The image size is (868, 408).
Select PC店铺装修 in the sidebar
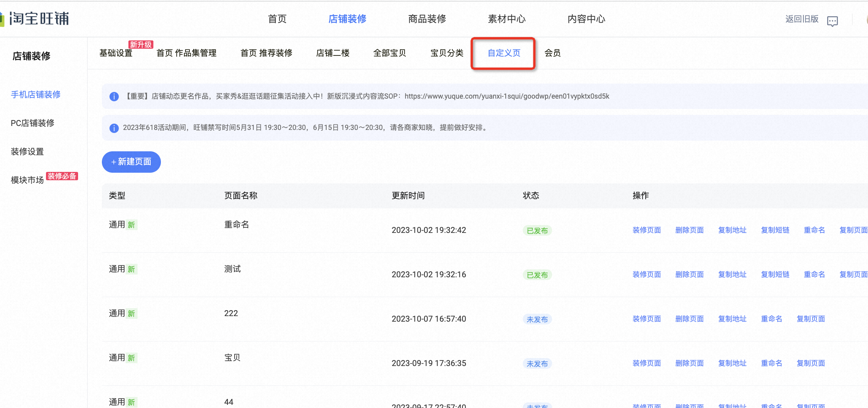(33, 123)
